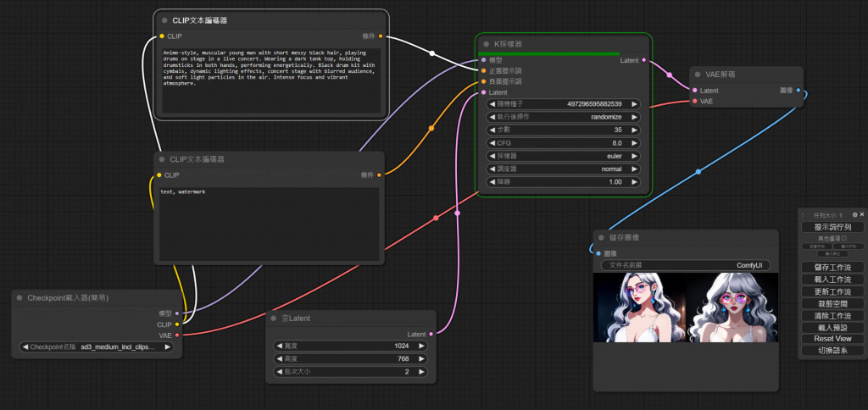Increase 降噪 with its right arrow
Viewport: 868px width, 410px height.
(x=634, y=181)
